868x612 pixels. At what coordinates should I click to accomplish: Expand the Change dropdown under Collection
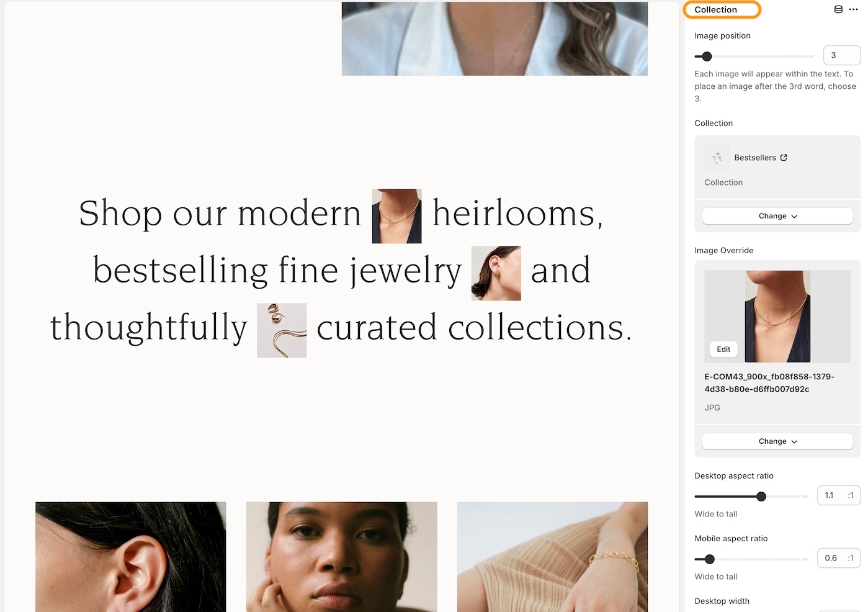(x=777, y=216)
